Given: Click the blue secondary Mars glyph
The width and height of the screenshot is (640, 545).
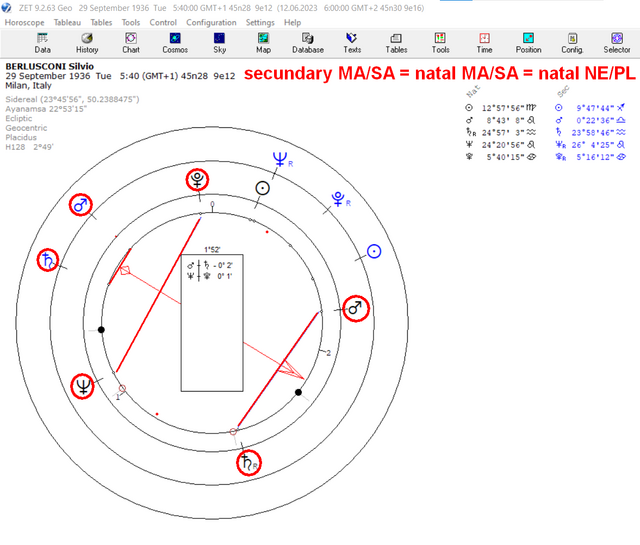Looking at the screenshot, I should click(x=80, y=205).
